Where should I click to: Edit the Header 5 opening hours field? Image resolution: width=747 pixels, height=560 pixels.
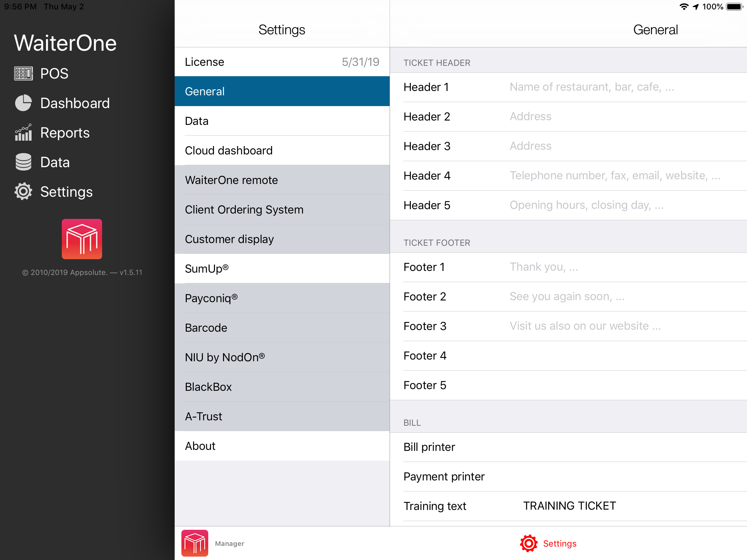[x=628, y=205]
